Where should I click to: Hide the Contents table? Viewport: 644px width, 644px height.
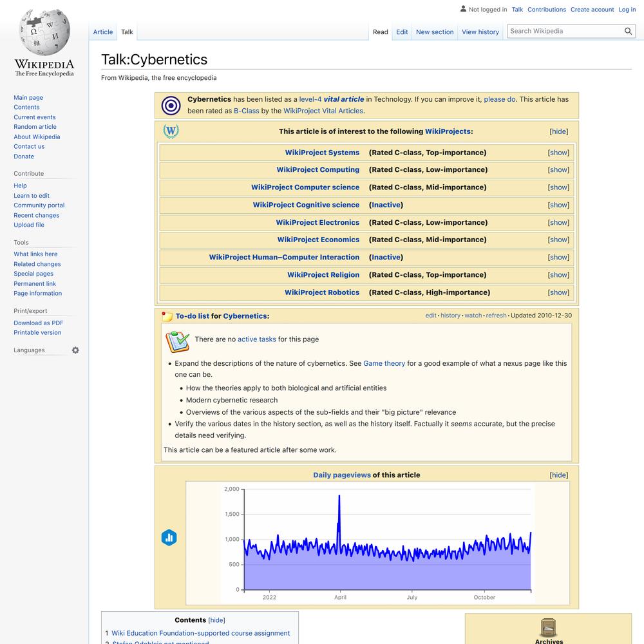click(x=216, y=620)
